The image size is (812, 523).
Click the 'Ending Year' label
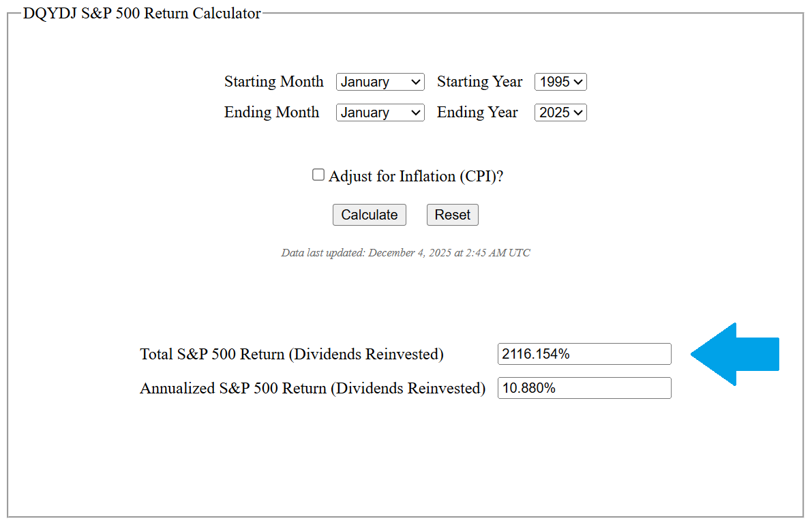pyautogui.click(x=477, y=113)
